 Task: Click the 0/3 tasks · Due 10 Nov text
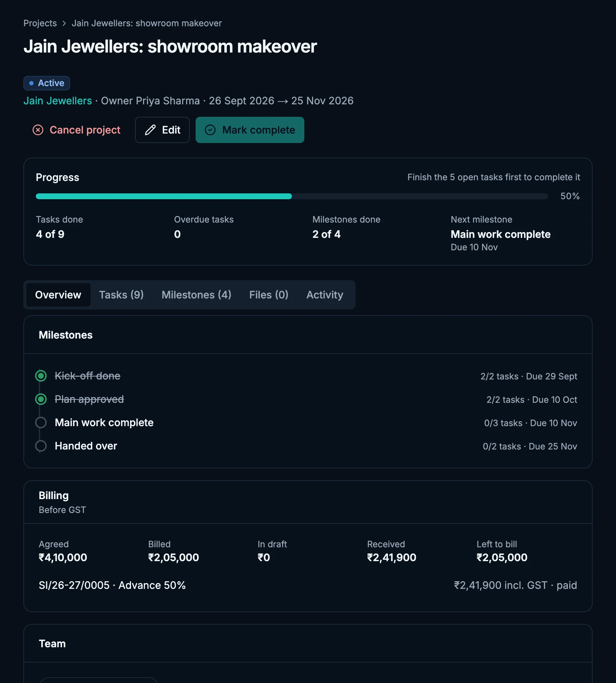(x=531, y=423)
